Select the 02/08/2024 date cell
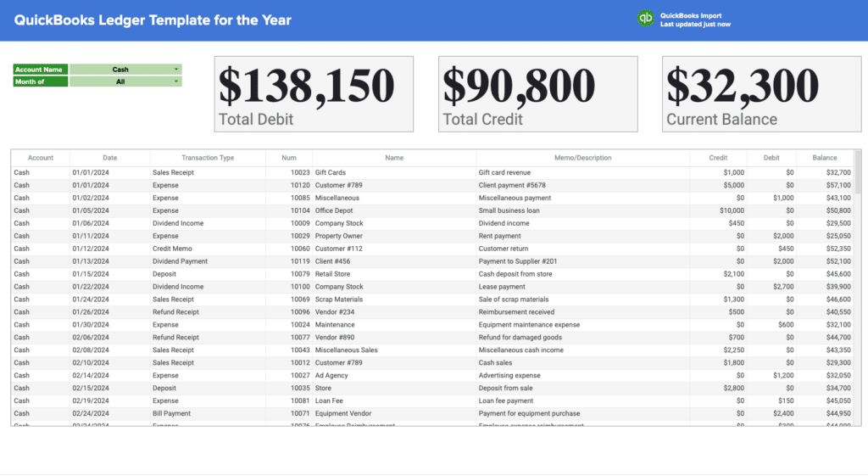Image resolution: width=868 pixels, height=476 pixels. tap(109, 350)
